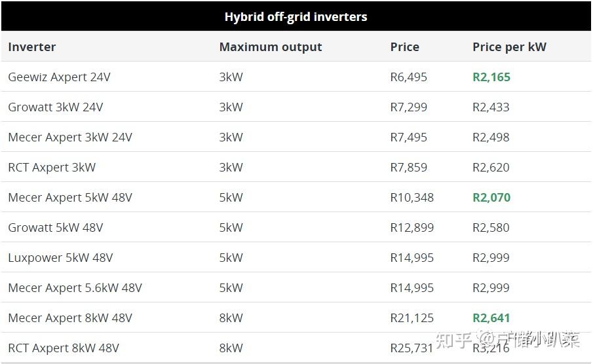Click the green R2,165 price per kW
The height and width of the screenshot is (364, 595).
tap(491, 77)
